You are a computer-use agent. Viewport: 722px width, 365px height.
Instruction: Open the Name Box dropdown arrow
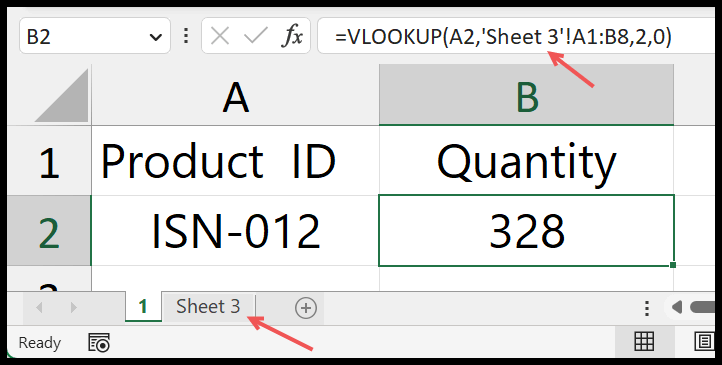[156, 37]
